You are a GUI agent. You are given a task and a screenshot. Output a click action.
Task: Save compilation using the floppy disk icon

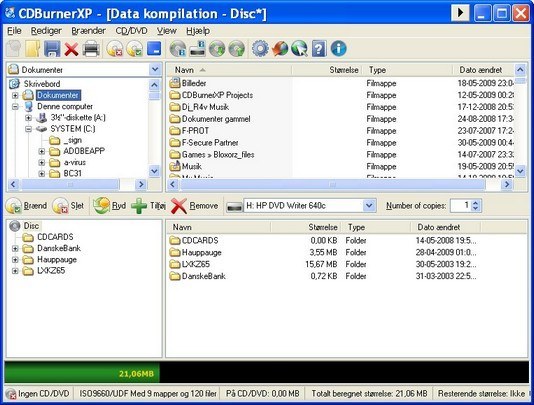(x=52, y=49)
